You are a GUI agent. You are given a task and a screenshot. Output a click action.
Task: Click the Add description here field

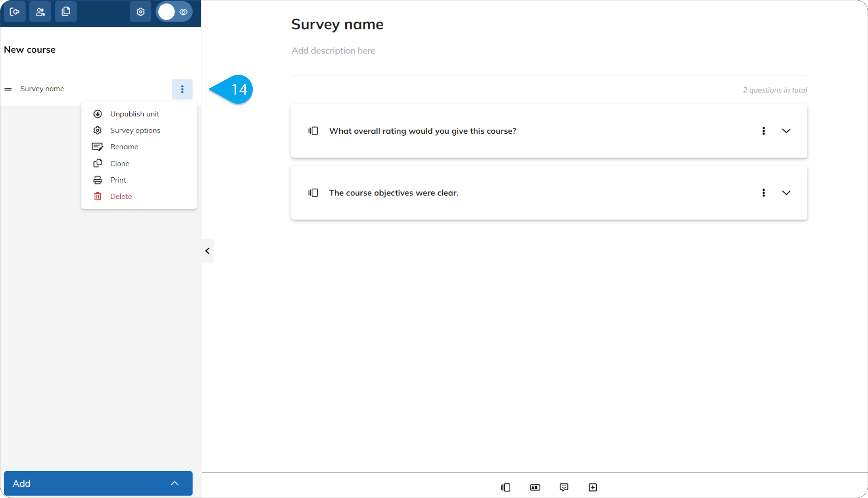[333, 50]
